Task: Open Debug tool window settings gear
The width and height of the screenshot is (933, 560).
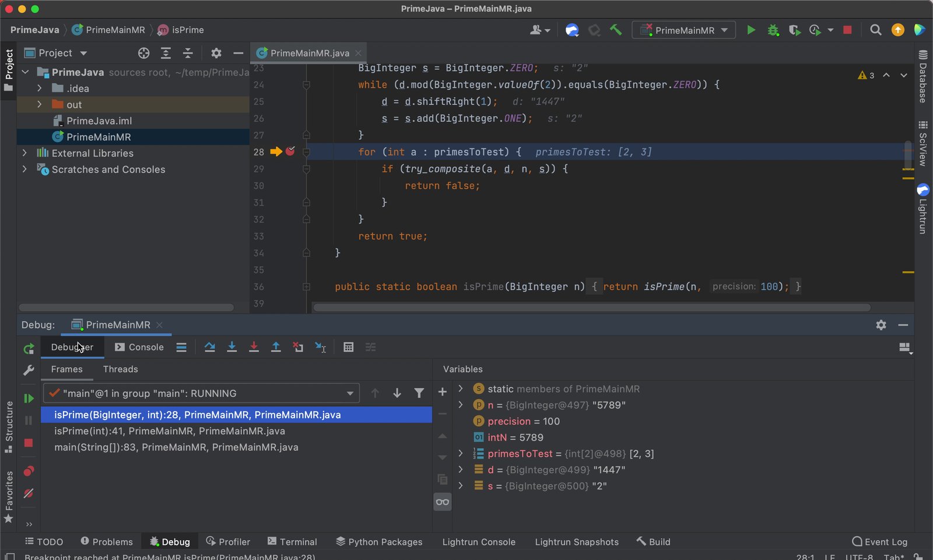Action: click(881, 325)
